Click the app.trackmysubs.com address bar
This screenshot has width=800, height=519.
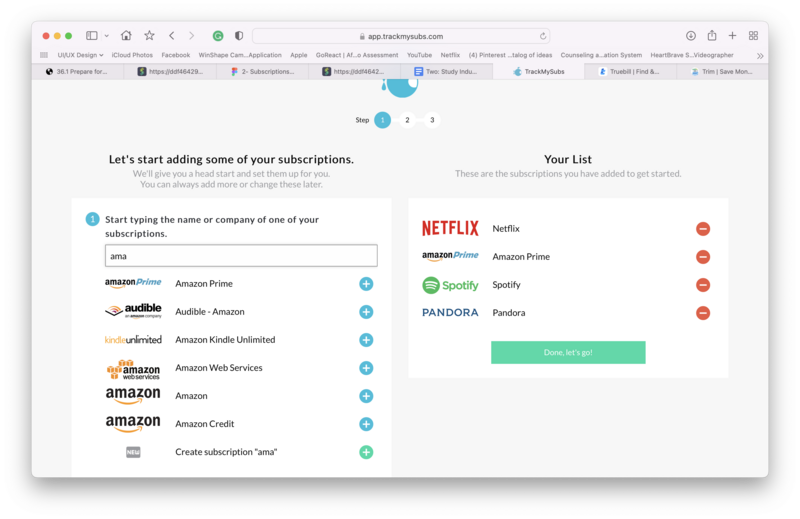[401, 36]
